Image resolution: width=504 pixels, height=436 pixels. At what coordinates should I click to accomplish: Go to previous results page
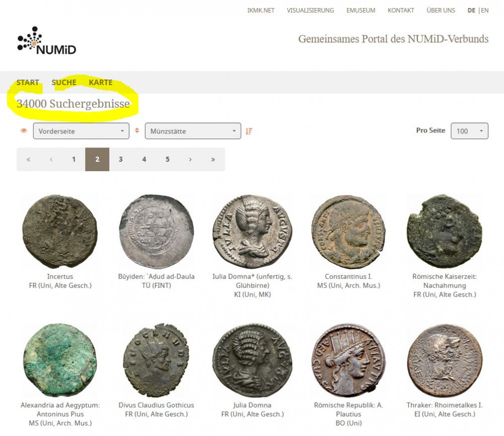[x=51, y=160]
